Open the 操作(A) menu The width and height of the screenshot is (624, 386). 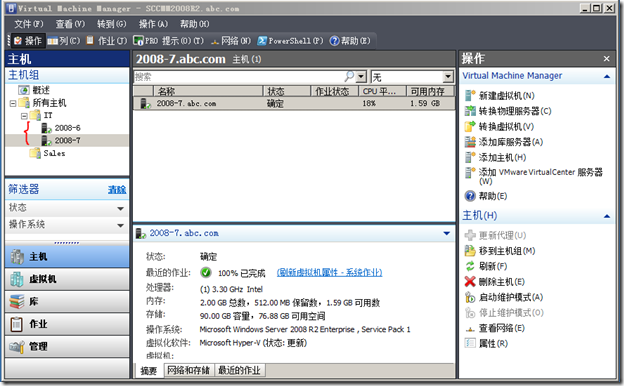coord(153,24)
